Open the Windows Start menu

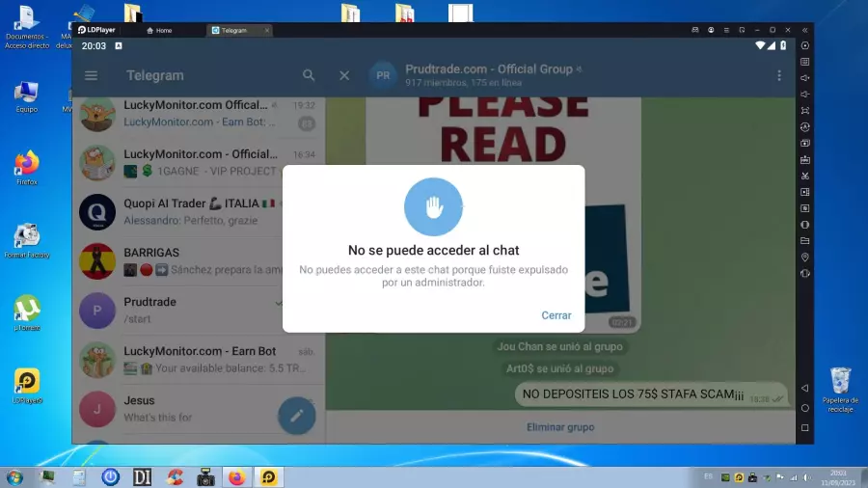coord(14,477)
